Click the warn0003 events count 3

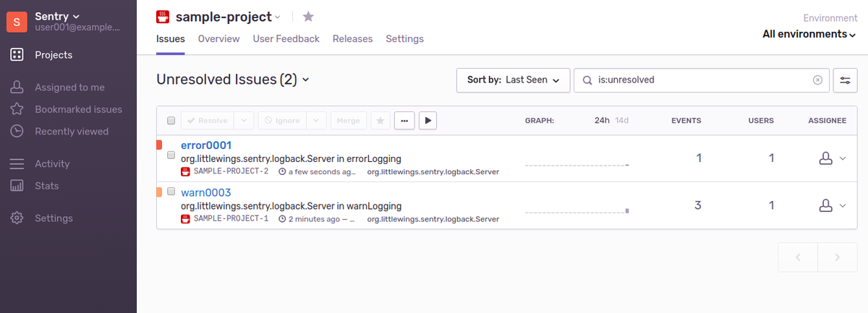[x=697, y=205]
